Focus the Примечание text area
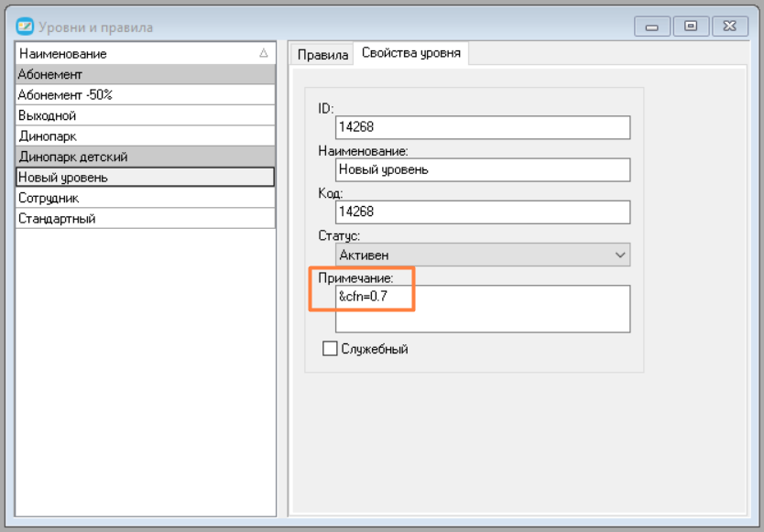 (x=483, y=309)
